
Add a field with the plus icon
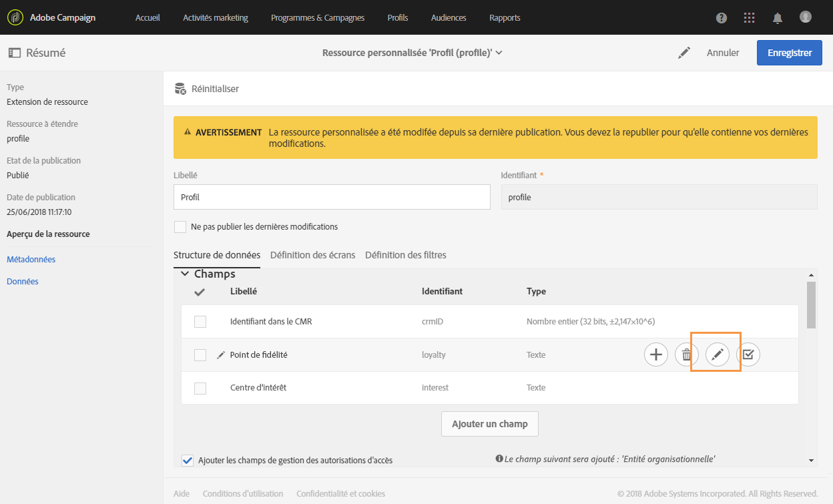click(656, 355)
